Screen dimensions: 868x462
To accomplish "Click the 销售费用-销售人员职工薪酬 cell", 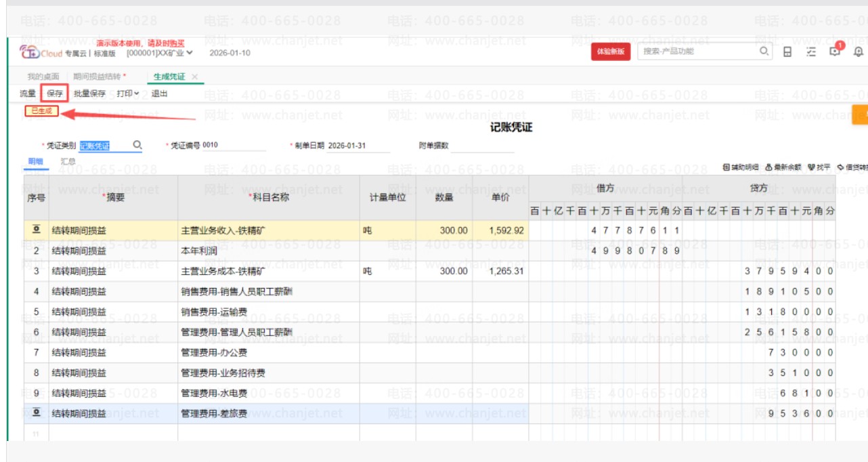I will pyautogui.click(x=269, y=291).
